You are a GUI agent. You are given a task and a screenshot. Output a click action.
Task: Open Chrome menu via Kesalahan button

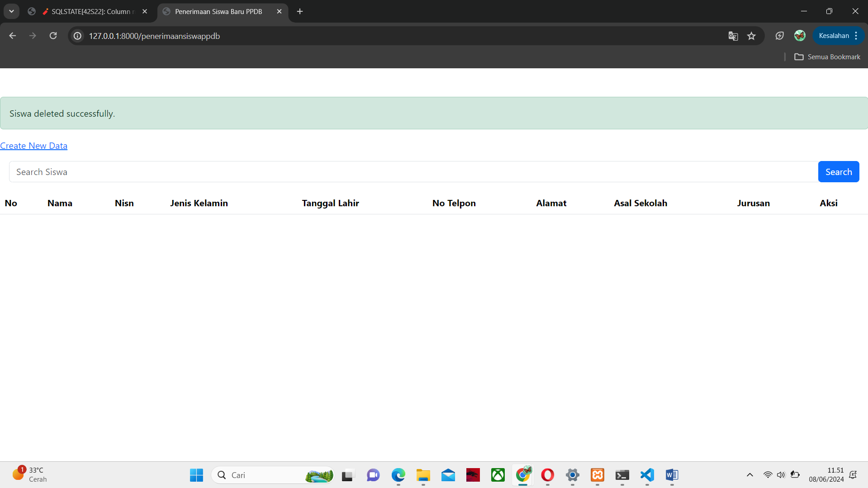tap(838, 36)
